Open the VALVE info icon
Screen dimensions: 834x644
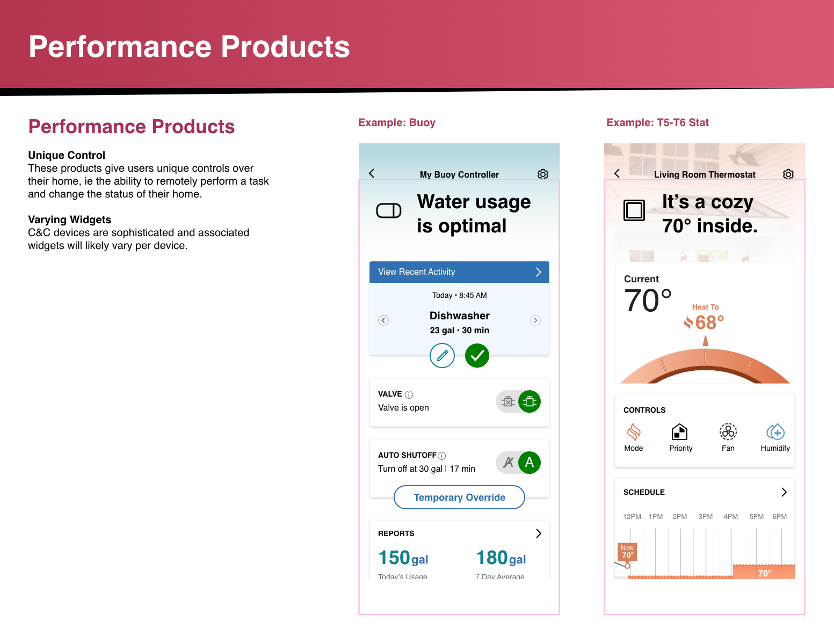click(409, 394)
